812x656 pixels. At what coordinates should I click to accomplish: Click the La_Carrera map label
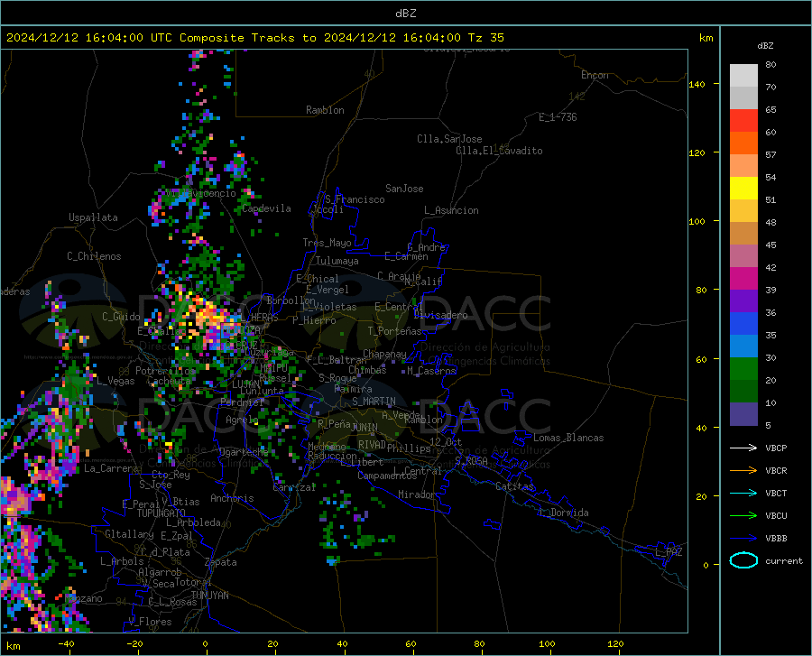111,468
